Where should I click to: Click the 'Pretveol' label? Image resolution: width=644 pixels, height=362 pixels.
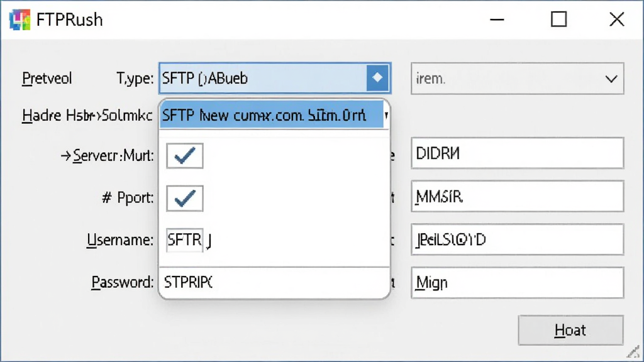47,78
